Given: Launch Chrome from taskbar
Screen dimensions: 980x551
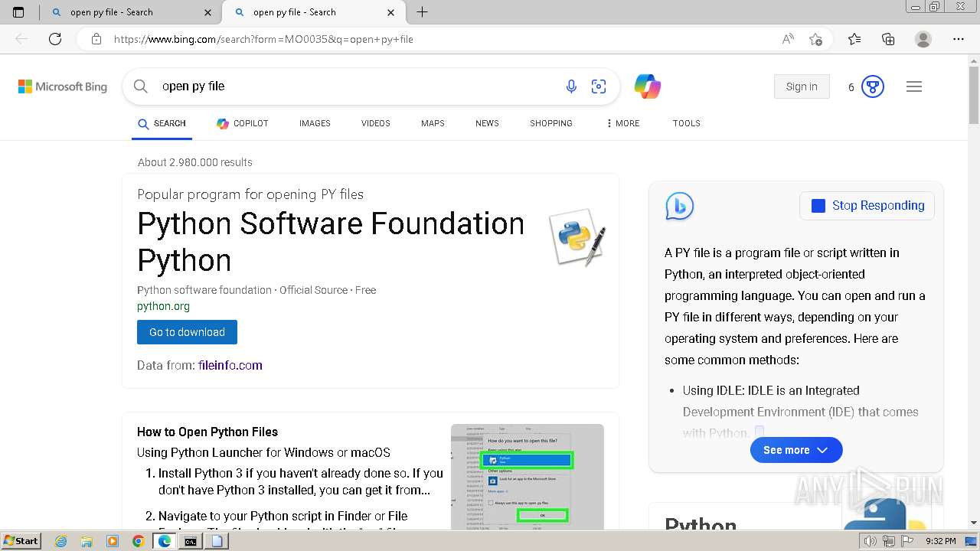Looking at the screenshot, I should [138, 541].
